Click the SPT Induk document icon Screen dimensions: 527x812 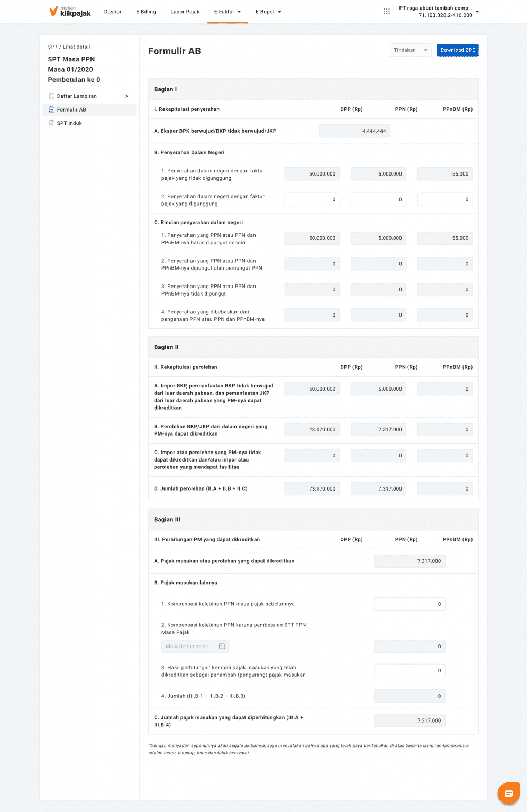(x=52, y=123)
